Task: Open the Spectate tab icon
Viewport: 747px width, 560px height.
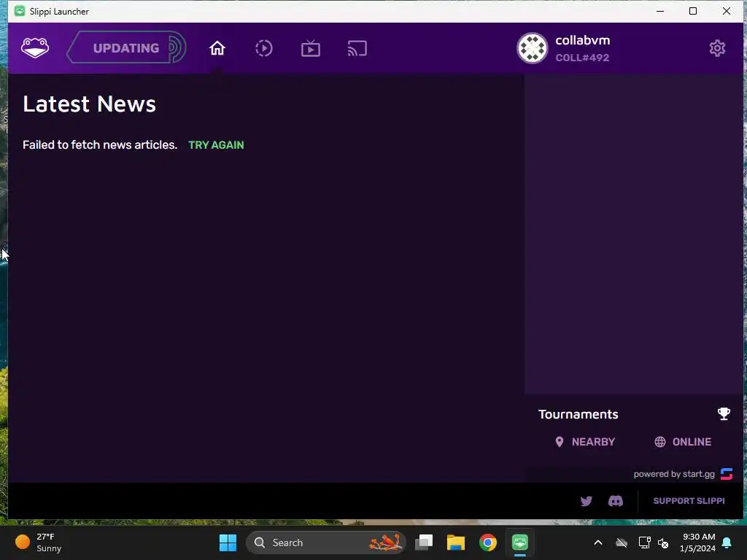Action: click(311, 48)
